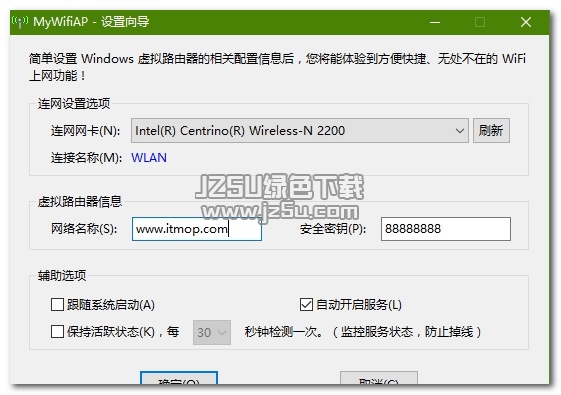Click the 虚拟路由器信息 group title
Image resolution: width=561 pixels, height=395 pixels.
pos(80,202)
